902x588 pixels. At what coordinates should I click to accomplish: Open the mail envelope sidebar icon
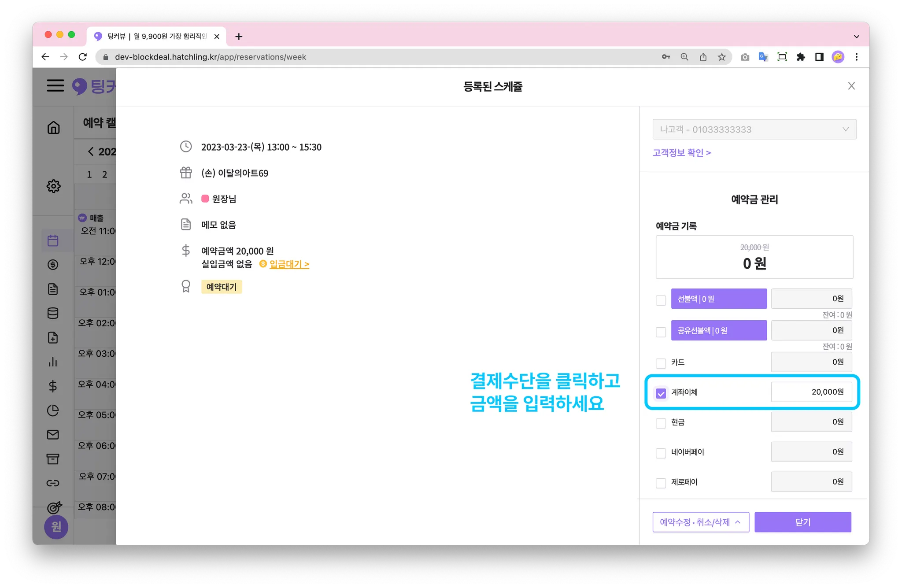[53, 435]
